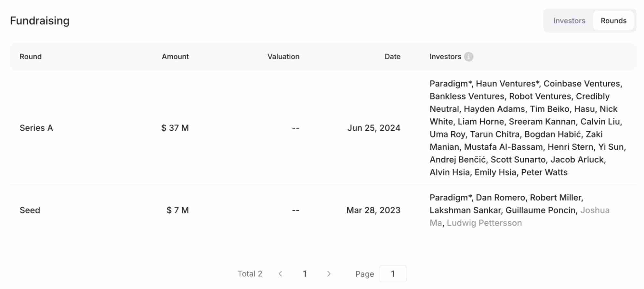
Task: Click the $ 37 M amount
Action: coord(175,128)
